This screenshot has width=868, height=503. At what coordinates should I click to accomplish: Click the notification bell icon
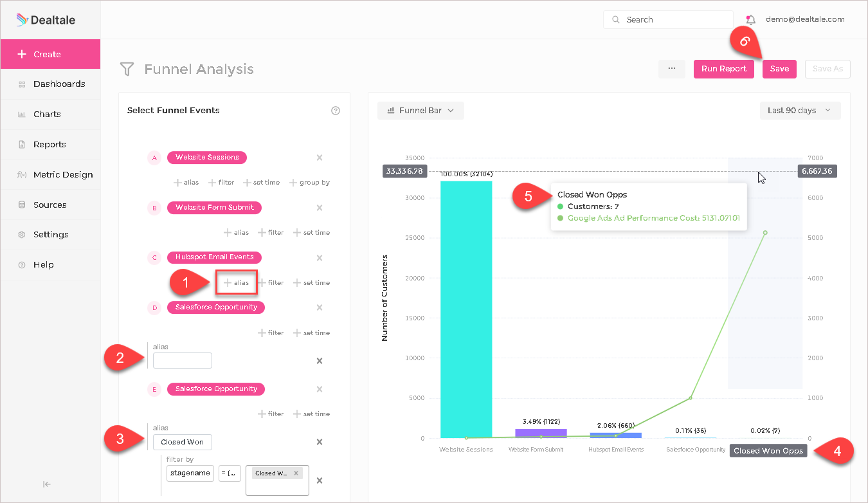click(750, 19)
